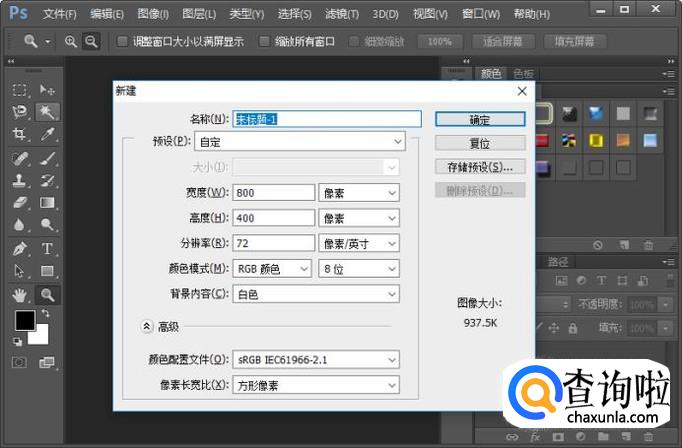Click 存储预设(S)... button
The width and height of the screenshot is (682, 448).
pos(480,167)
